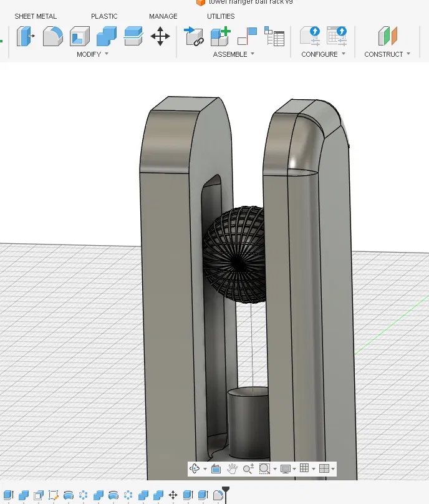Select the Press Pull tool
Screen dimensions: 429x504
tap(26, 36)
